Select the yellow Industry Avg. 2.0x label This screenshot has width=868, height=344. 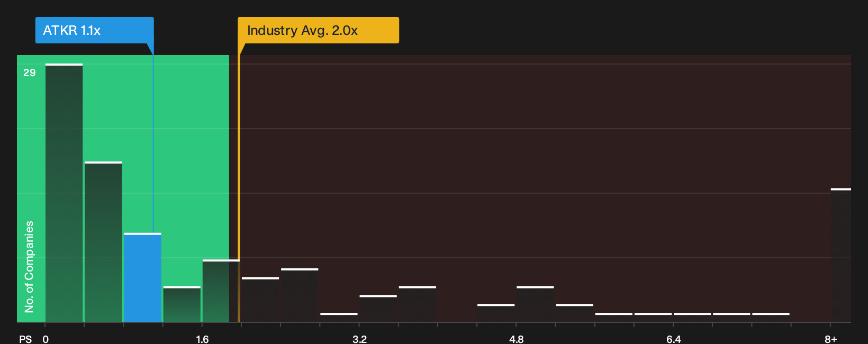click(318, 30)
